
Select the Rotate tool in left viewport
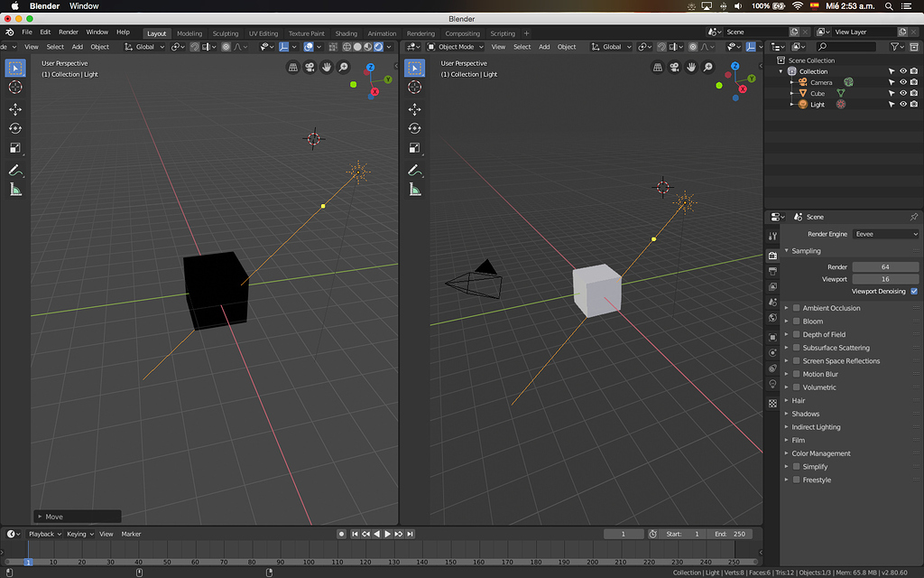pos(15,129)
